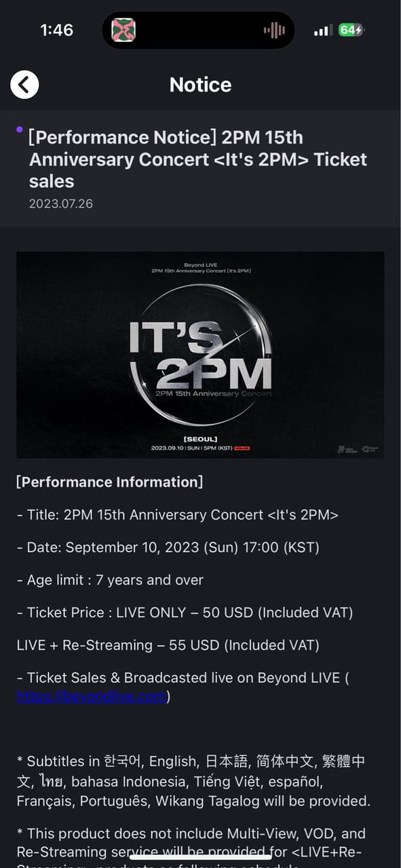Tap the music playback island pill
Screen dimensions: 401x868
tap(198, 30)
